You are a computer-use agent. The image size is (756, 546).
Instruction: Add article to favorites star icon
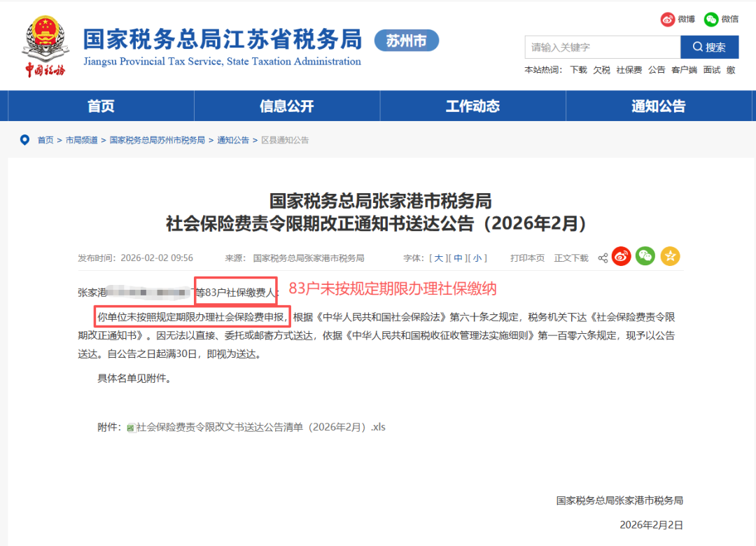(x=670, y=256)
